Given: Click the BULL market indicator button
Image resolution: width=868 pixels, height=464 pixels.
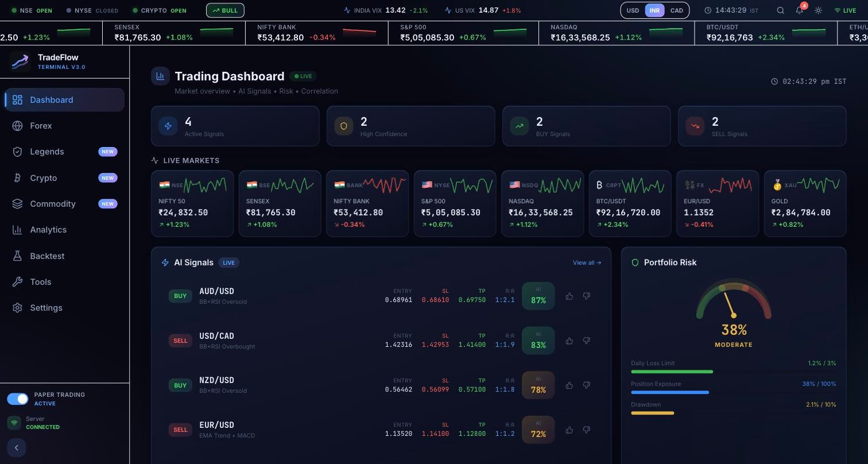Looking at the screenshot, I should (225, 10).
